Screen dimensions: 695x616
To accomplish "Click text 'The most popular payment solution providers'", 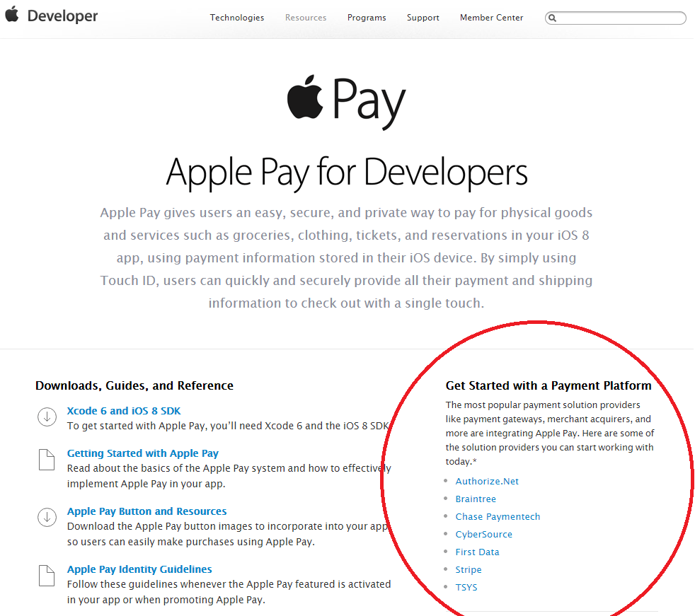I will [x=543, y=405].
